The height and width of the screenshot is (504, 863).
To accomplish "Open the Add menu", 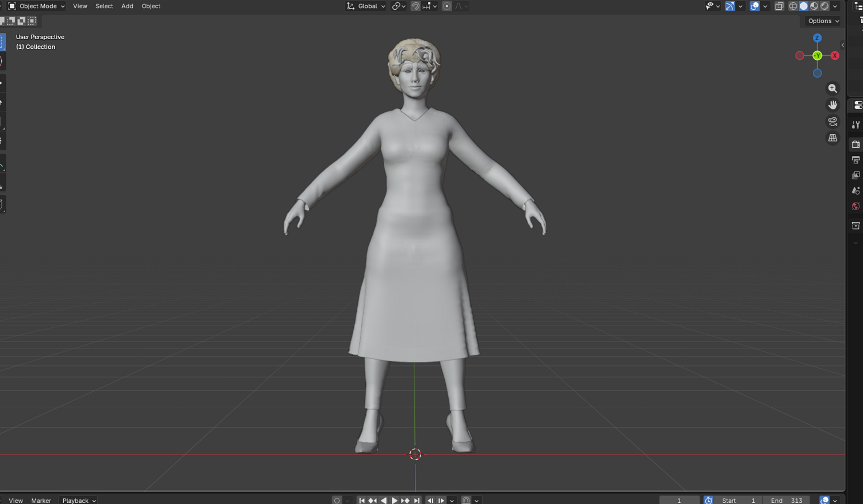I will (127, 6).
